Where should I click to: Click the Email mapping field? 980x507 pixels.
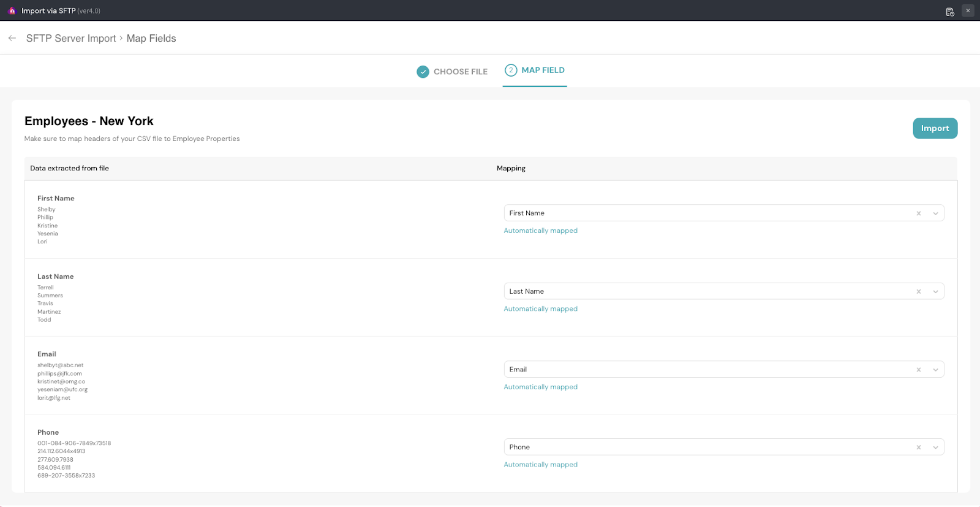(x=704, y=369)
